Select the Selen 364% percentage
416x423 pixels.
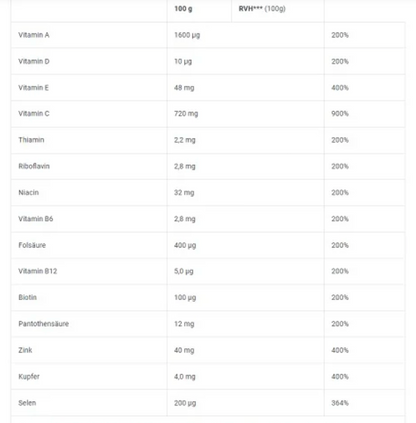tap(340, 403)
